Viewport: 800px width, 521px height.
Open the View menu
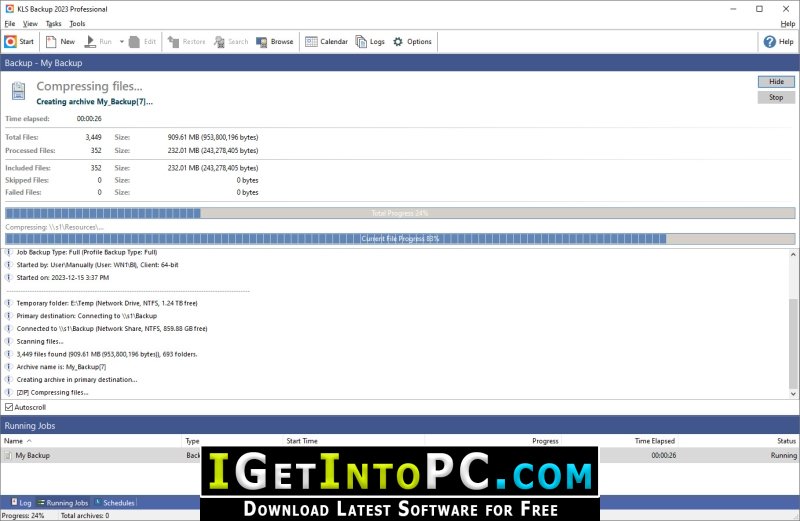[30, 23]
